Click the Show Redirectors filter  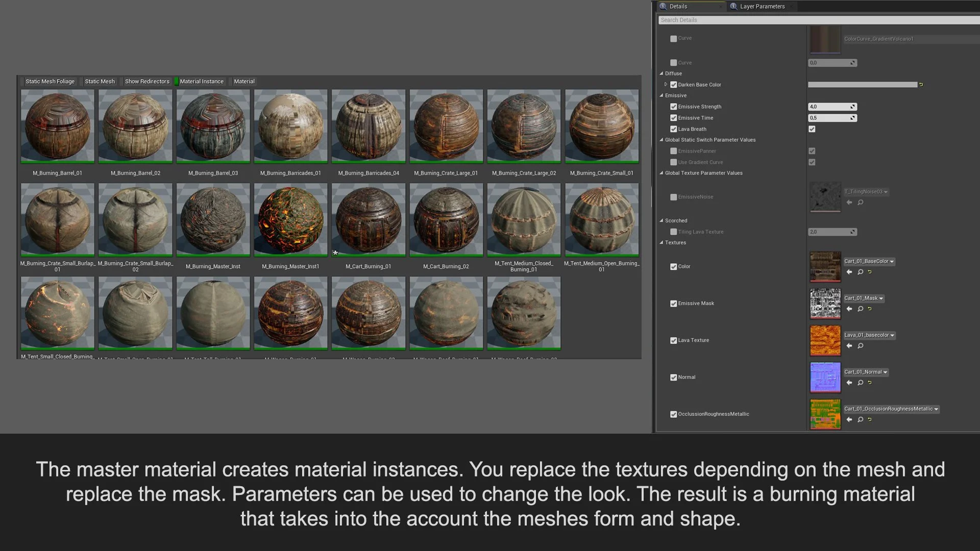147,82
